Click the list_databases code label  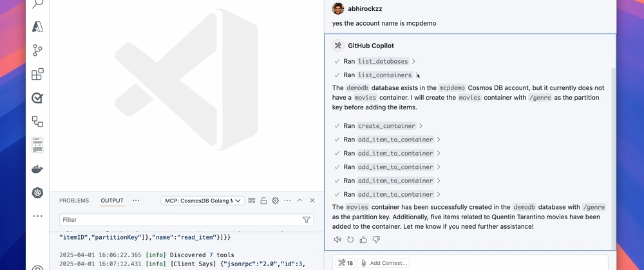click(383, 62)
